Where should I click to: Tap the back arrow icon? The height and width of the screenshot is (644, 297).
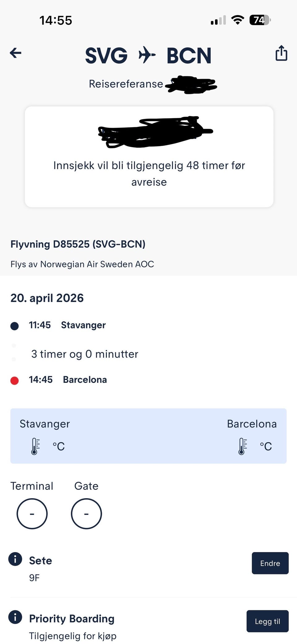point(15,53)
